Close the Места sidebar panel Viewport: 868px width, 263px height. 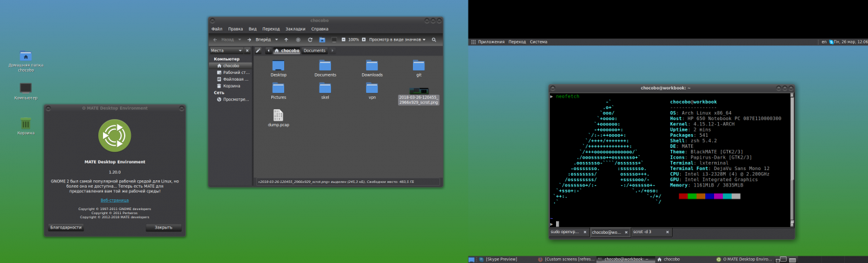(x=247, y=50)
